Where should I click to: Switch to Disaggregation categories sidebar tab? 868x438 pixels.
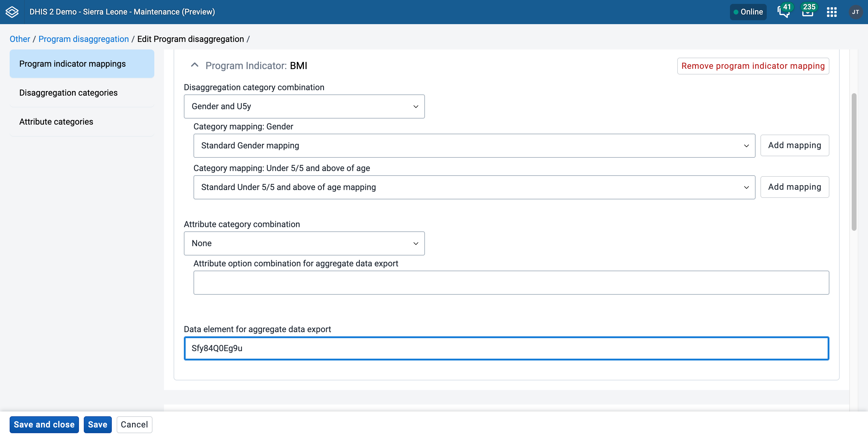pos(82,93)
